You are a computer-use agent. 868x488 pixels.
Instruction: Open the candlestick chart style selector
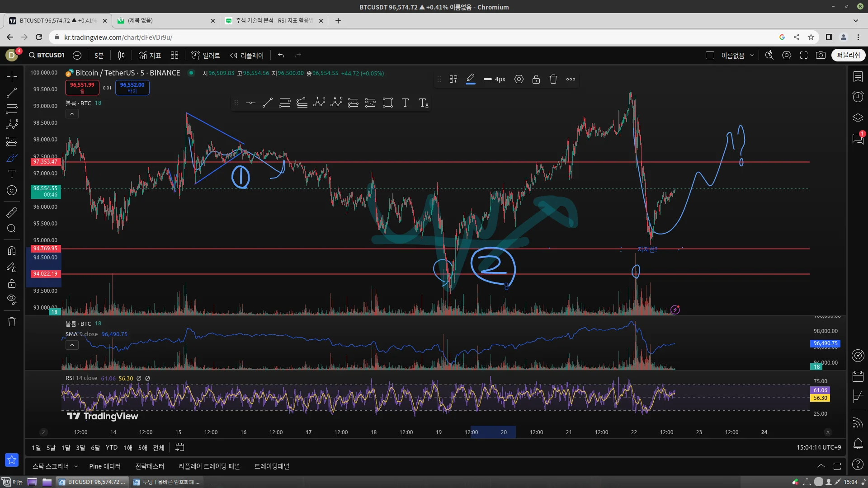121,55
